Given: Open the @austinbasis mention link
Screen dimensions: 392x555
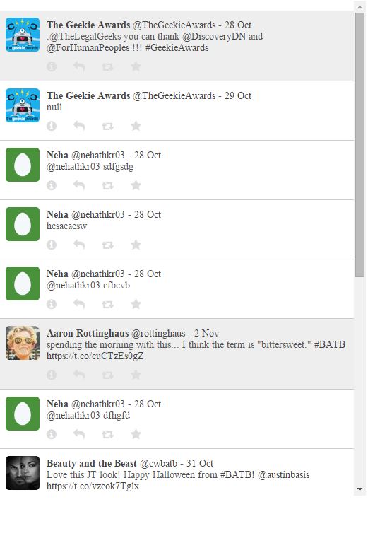Looking at the screenshot, I should pos(284,474).
